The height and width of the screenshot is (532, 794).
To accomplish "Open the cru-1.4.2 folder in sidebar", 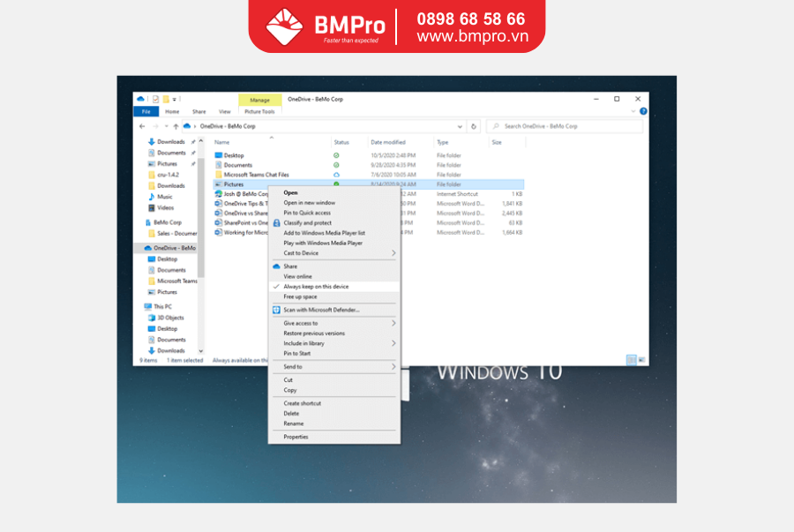I will tap(168, 175).
